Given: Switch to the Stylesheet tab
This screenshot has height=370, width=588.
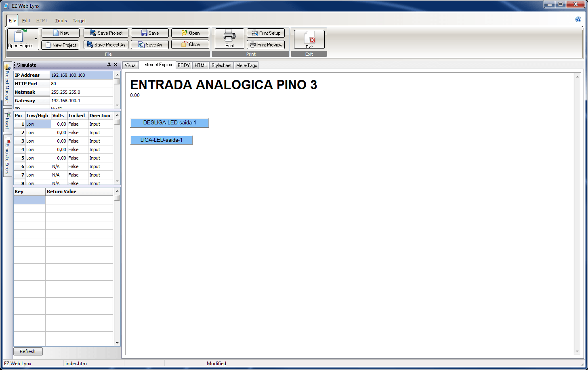Looking at the screenshot, I should 221,65.
